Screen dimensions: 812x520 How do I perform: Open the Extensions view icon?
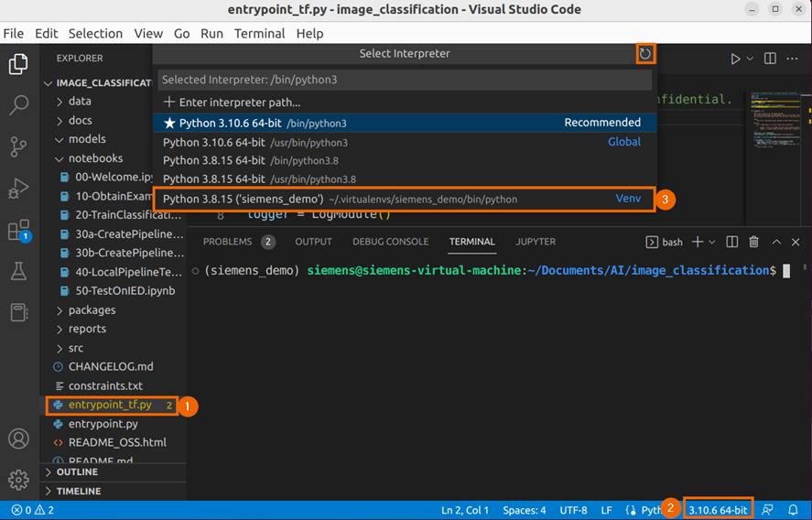pyautogui.click(x=18, y=231)
